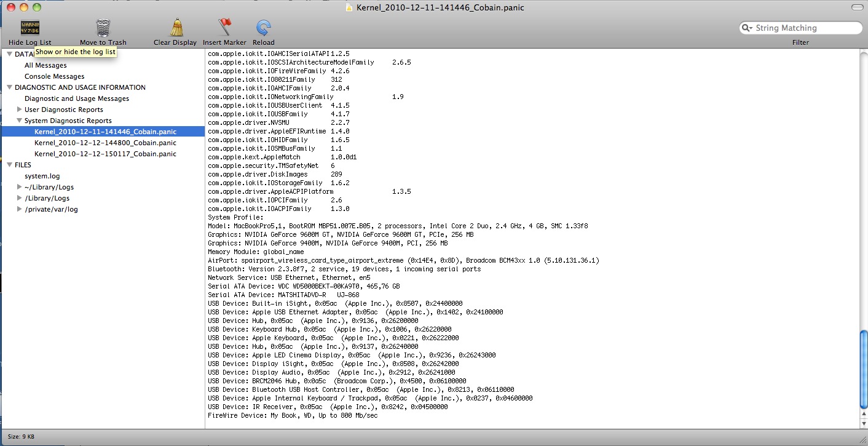Collapse System Diagnostic Reports
This screenshot has height=446, width=868.
(x=20, y=121)
